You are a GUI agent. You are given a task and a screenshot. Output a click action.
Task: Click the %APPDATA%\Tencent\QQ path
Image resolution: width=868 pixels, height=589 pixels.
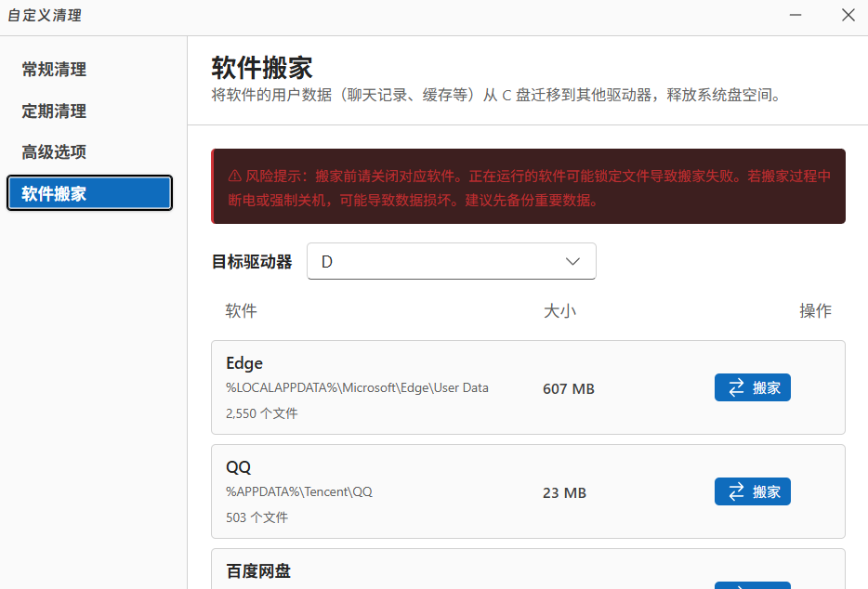(x=299, y=491)
